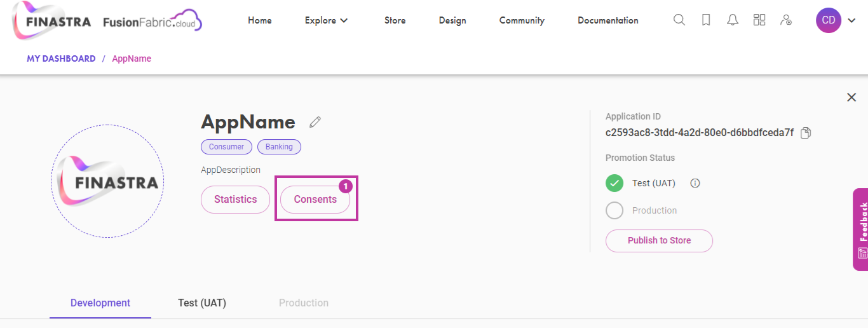The width and height of the screenshot is (868, 328).
Task: Copy the Application ID
Action: click(806, 133)
